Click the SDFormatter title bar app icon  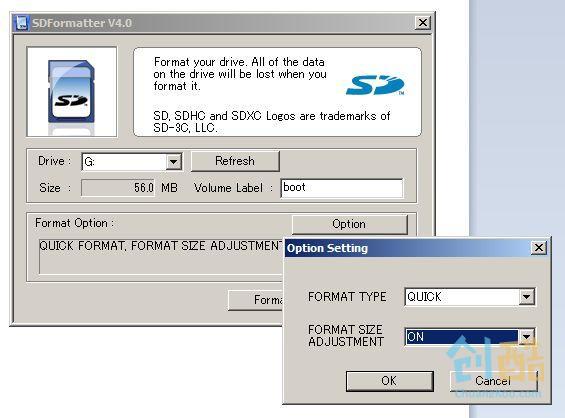point(21,23)
